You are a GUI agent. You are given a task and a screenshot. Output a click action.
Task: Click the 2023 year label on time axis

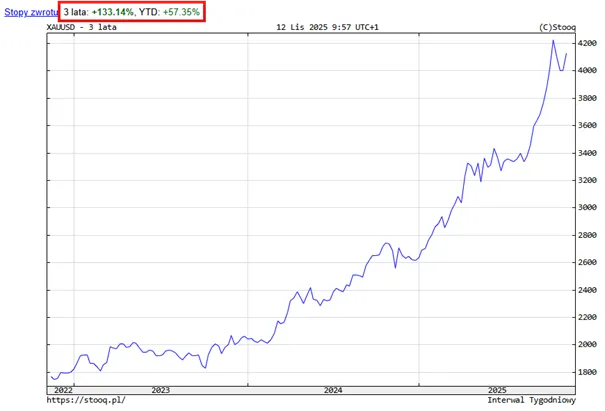pos(161,390)
